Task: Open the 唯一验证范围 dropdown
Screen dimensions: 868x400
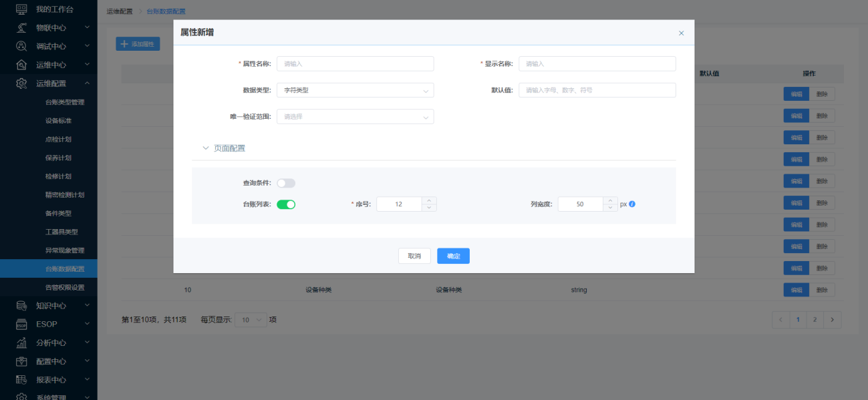Action: (355, 117)
